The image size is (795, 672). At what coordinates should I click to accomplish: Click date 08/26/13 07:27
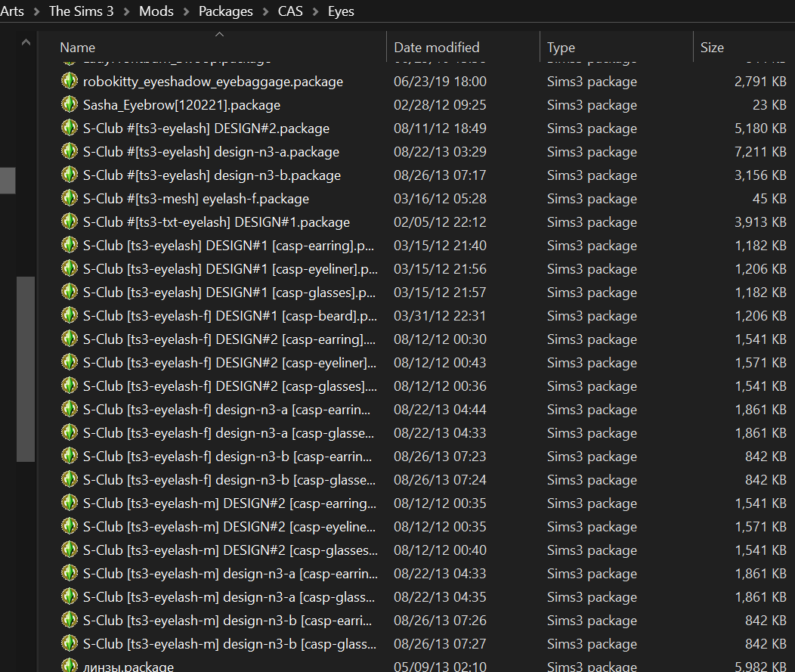440,644
